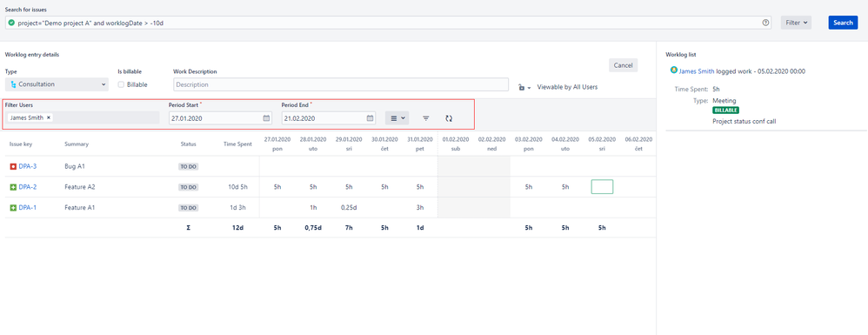Open issue DPA-1 link
868x335 pixels.
pyautogui.click(x=28, y=208)
